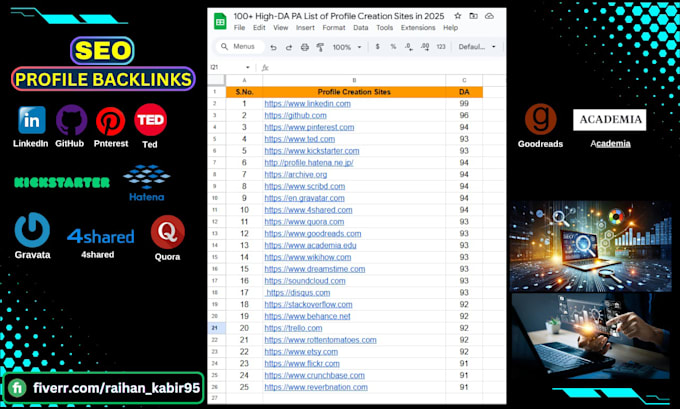Select the paint format tool
The width and height of the screenshot is (680, 409).
tap(320, 47)
